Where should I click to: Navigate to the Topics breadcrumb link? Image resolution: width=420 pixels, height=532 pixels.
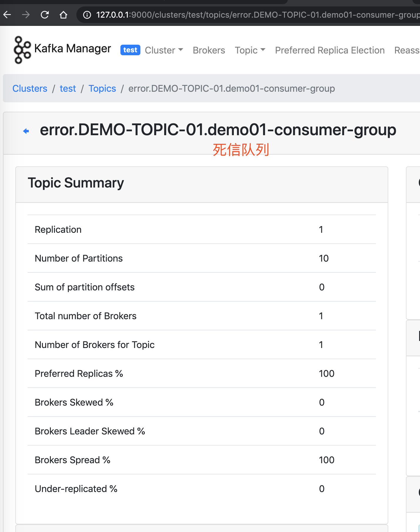(102, 88)
